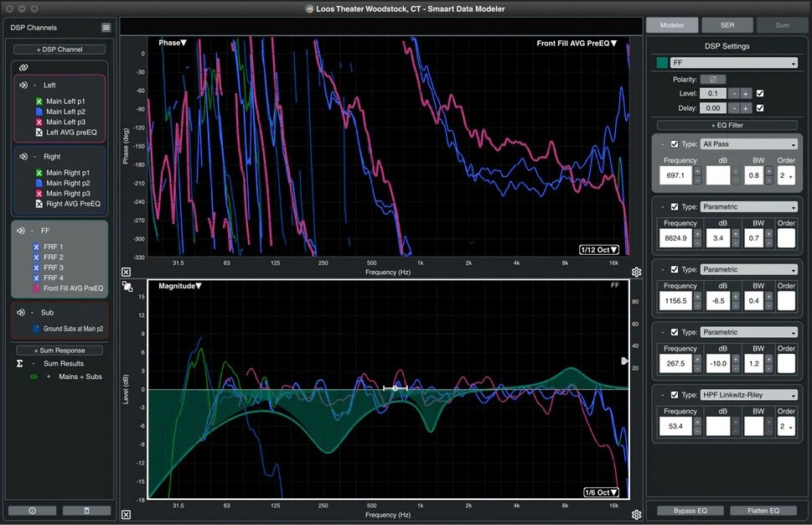812x525 pixels.
Task: Decrease Level with the minus button
Action: pyautogui.click(x=734, y=93)
